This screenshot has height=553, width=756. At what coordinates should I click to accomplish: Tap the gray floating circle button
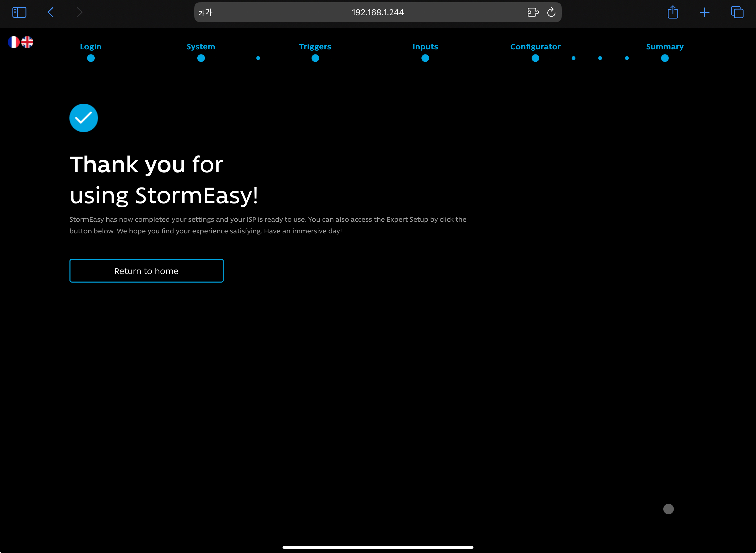pyautogui.click(x=668, y=509)
